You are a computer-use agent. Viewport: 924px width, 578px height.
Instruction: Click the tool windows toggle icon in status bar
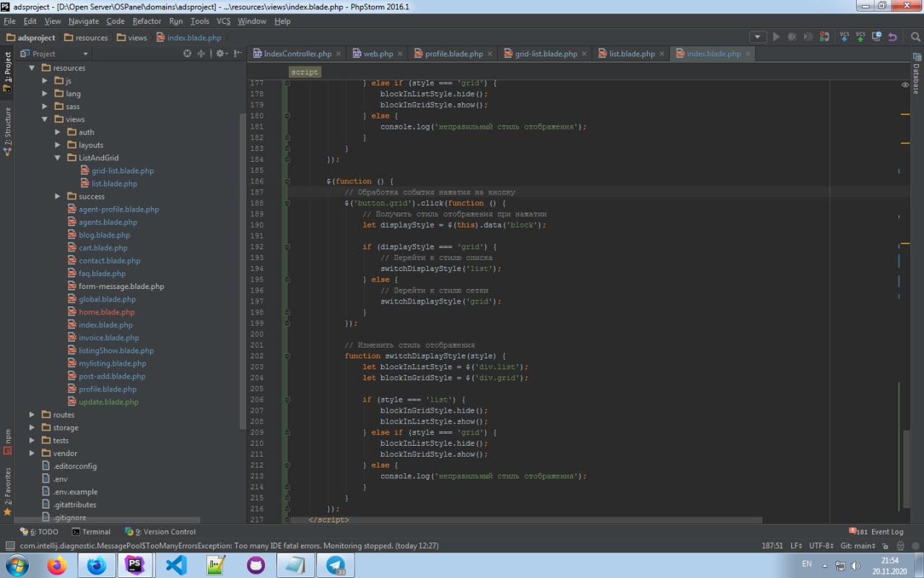pos(9,546)
